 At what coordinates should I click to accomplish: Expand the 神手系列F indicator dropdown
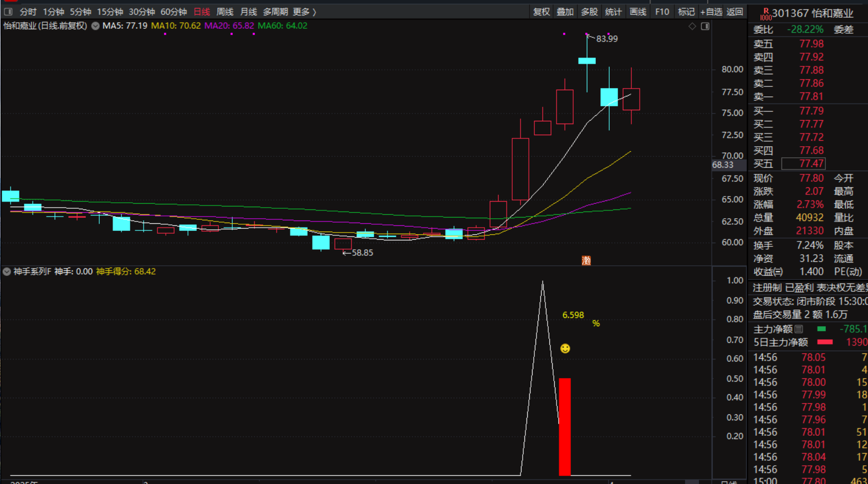point(7,271)
